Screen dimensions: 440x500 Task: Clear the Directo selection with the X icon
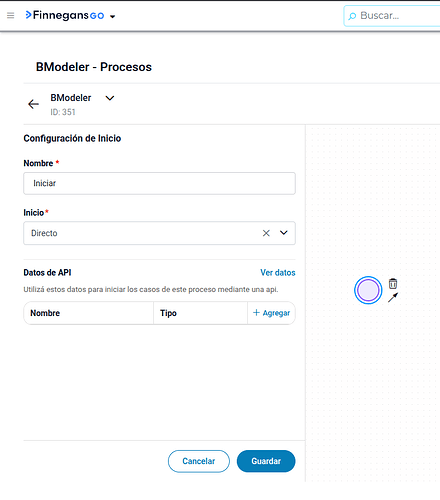(x=266, y=233)
